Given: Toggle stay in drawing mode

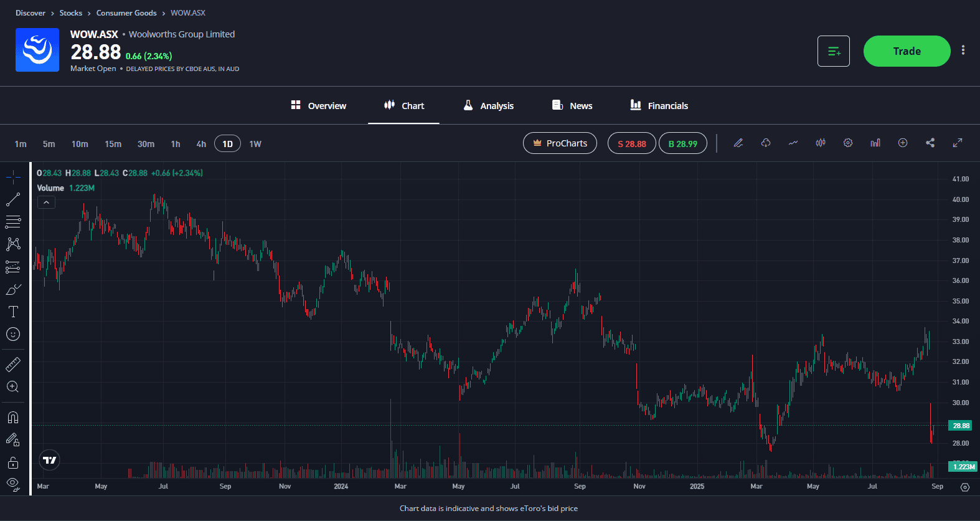Looking at the screenshot, I should pyautogui.click(x=13, y=440).
